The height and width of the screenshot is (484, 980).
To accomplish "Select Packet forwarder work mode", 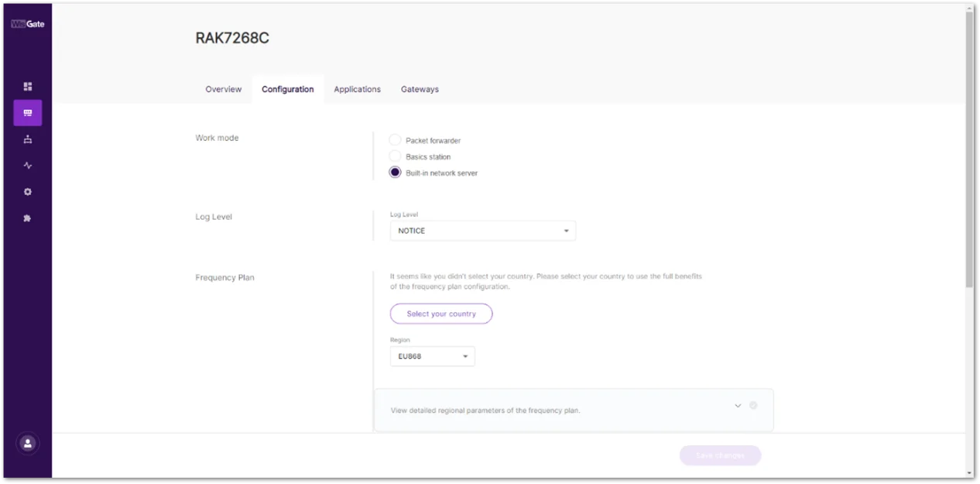I will click(x=395, y=140).
